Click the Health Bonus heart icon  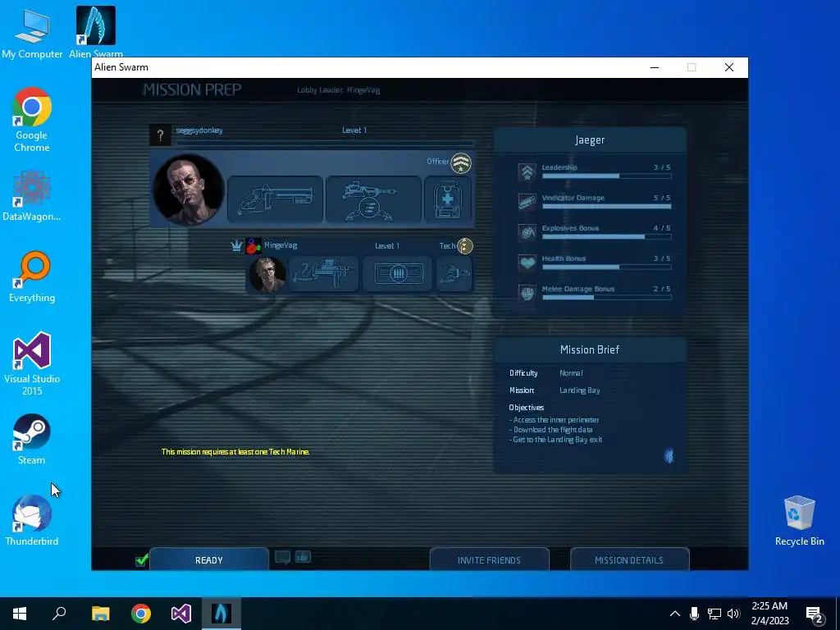pyautogui.click(x=527, y=262)
